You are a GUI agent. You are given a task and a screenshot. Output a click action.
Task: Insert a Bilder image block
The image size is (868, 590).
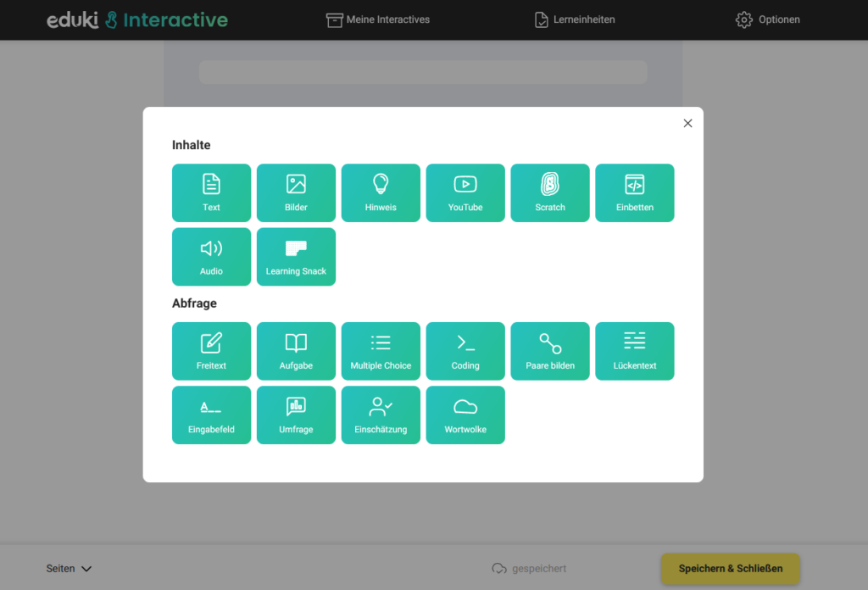pos(296,192)
